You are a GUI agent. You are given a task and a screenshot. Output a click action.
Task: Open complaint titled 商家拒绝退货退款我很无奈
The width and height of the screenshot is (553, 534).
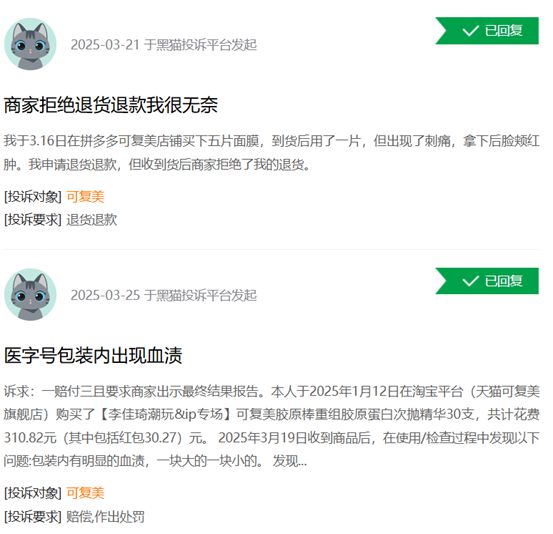(x=111, y=105)
